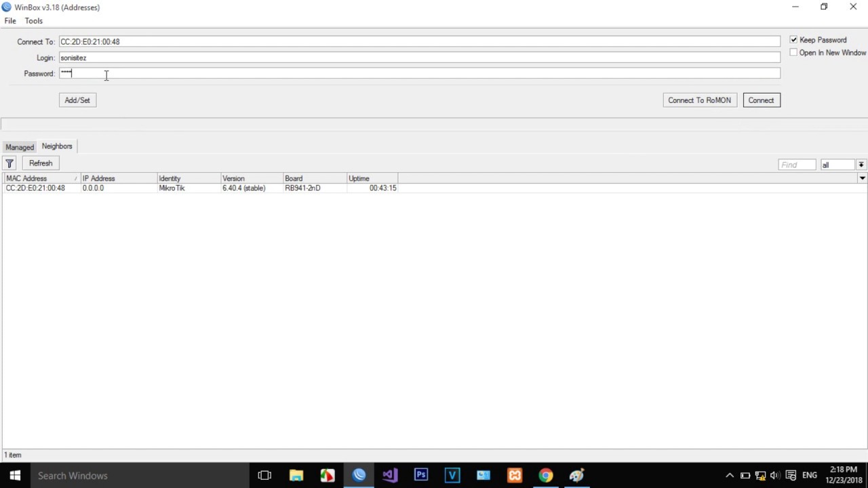Sort by Identity column header

(189, 178)
